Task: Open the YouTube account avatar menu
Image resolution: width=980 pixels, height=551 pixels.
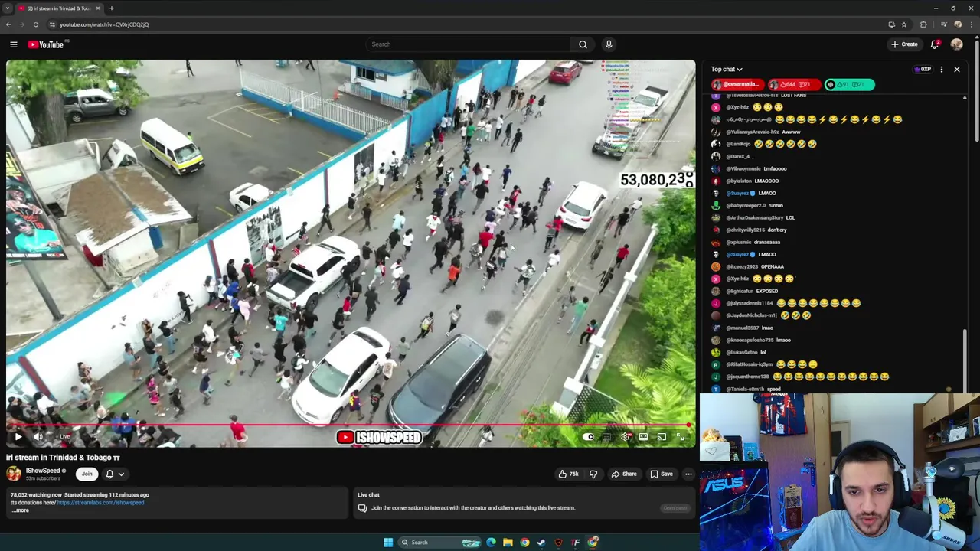Action: [956, 44]
